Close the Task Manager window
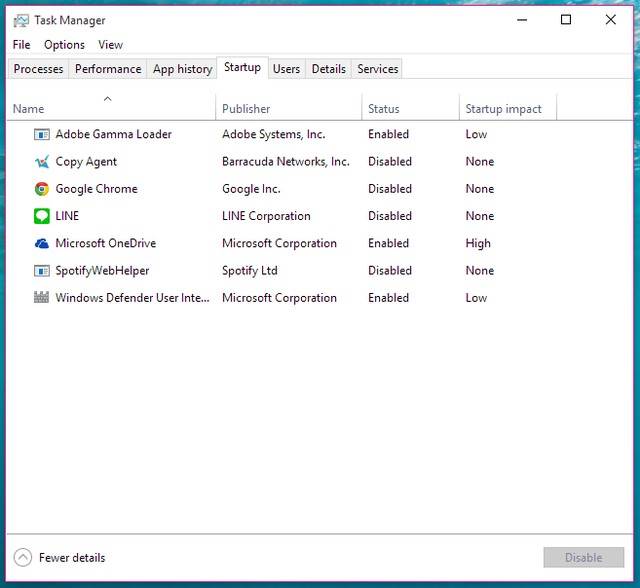The width and height of the screenshot is (640, 588). click(x=611, y=20)
